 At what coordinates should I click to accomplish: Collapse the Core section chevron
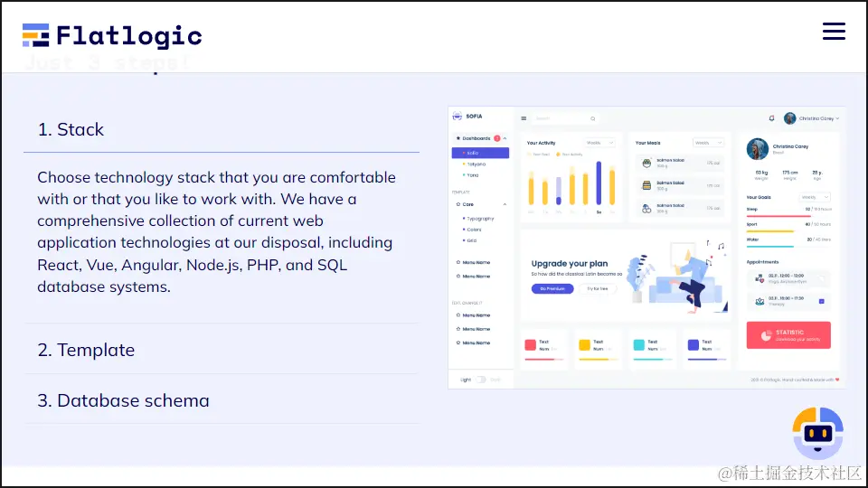pyautogui.click(x=505, y=205)
